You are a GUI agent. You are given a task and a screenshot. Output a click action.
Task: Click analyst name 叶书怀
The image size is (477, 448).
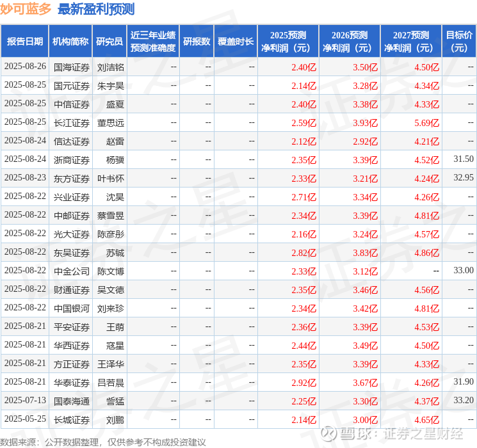pos(111,179)
